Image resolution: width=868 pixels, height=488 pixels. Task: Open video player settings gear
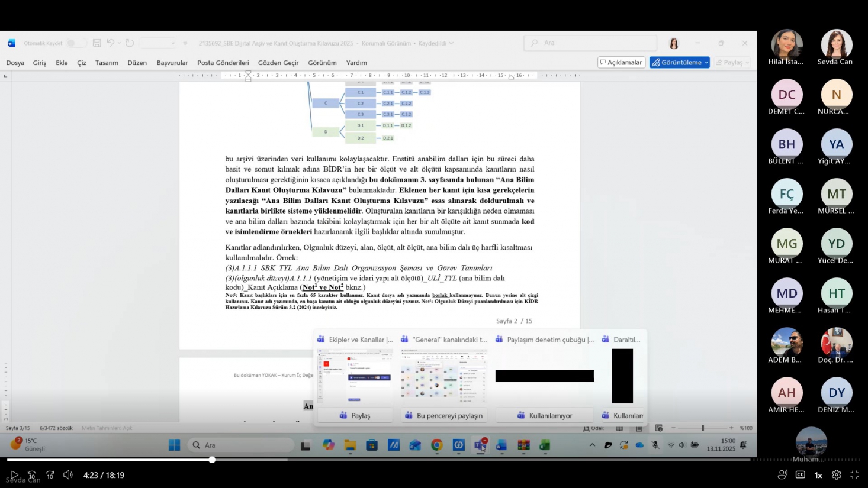(836, 475)
